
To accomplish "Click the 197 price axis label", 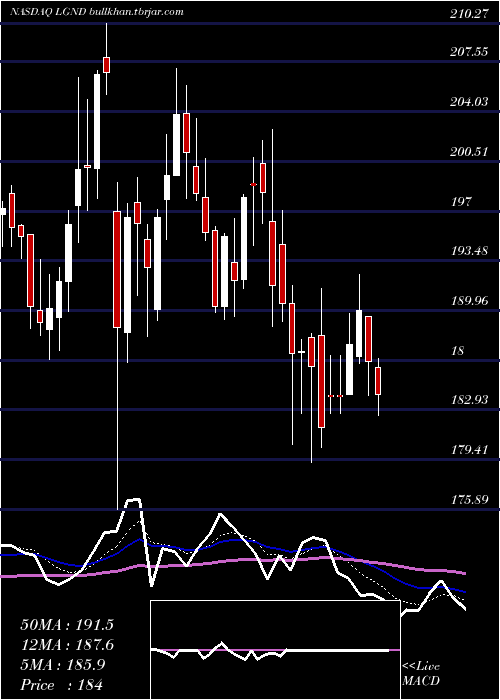I will [x=461, y=202].
